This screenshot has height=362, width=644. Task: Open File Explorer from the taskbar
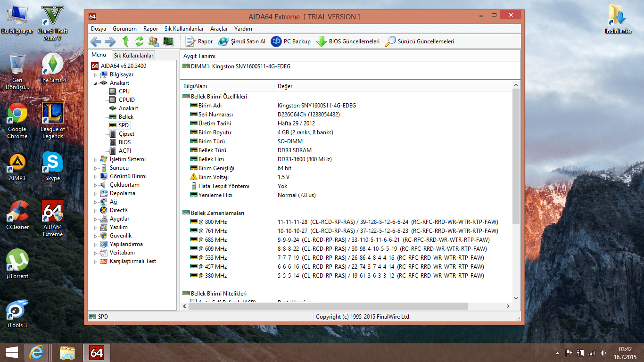coord(67,353)
